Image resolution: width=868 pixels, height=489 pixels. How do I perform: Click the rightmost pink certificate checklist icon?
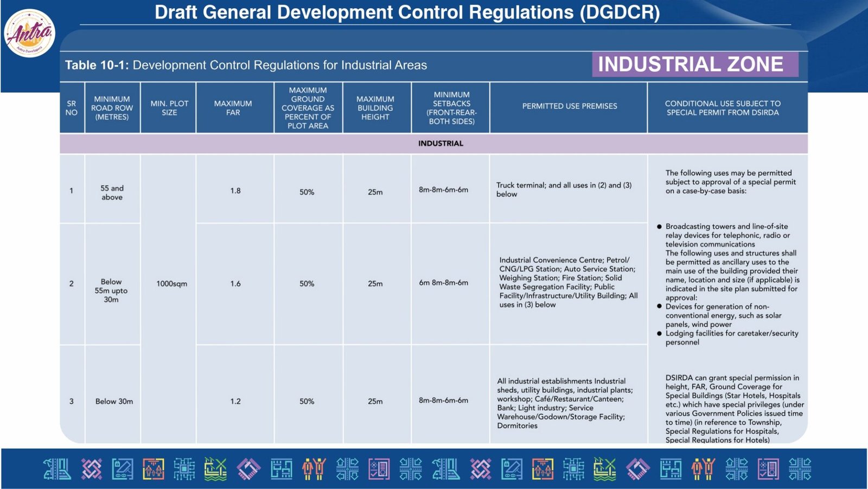(768, 469)
